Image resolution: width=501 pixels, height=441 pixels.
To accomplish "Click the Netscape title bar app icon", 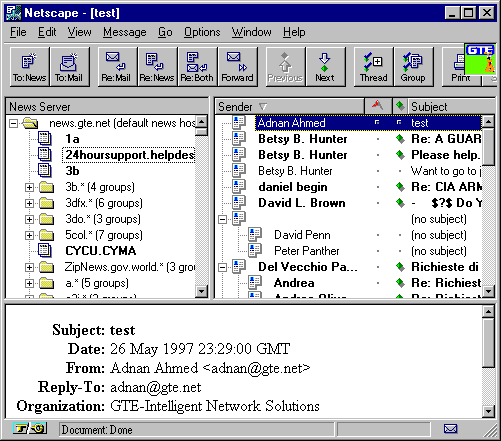I will [14, 13].
